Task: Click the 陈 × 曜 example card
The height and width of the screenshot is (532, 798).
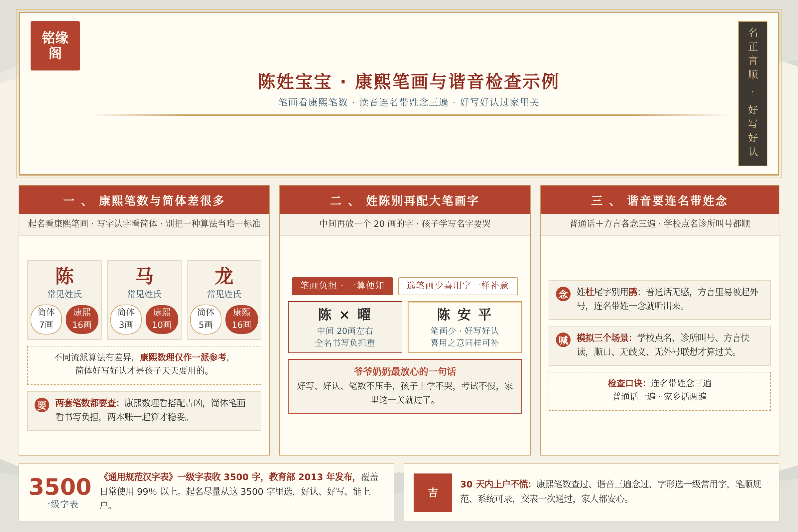Action: (345, 327)
